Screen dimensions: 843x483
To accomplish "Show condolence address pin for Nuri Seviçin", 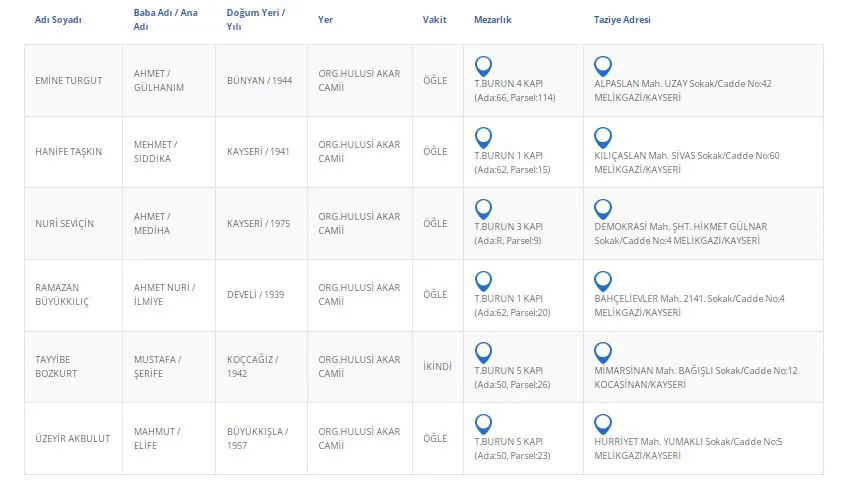I will pyautogui.click(x=602, y=209).
